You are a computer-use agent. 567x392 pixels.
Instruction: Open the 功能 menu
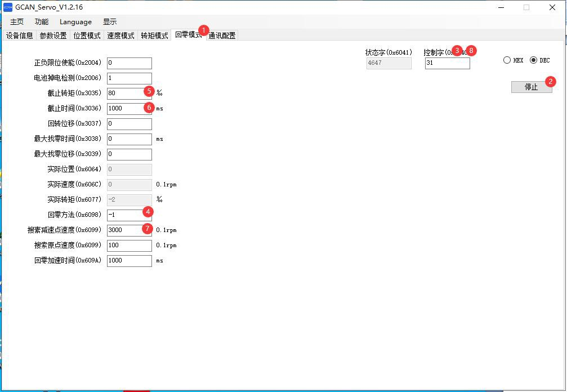[x=42, y=22]
